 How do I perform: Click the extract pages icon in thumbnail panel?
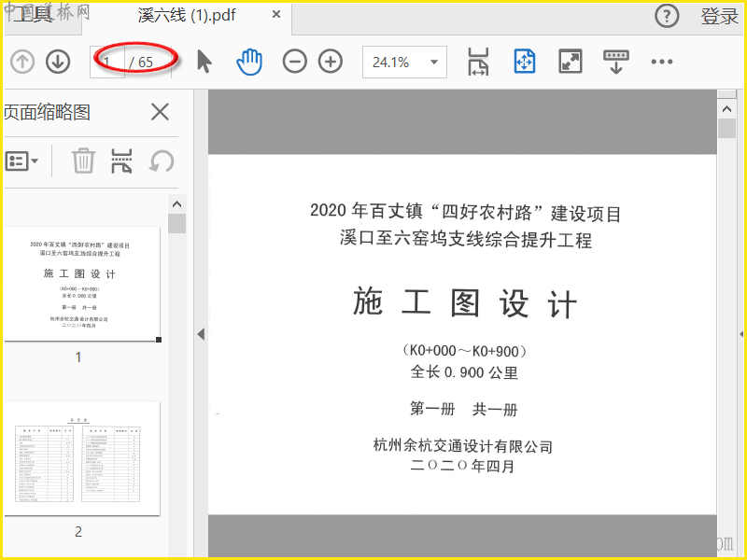(121, 161)
